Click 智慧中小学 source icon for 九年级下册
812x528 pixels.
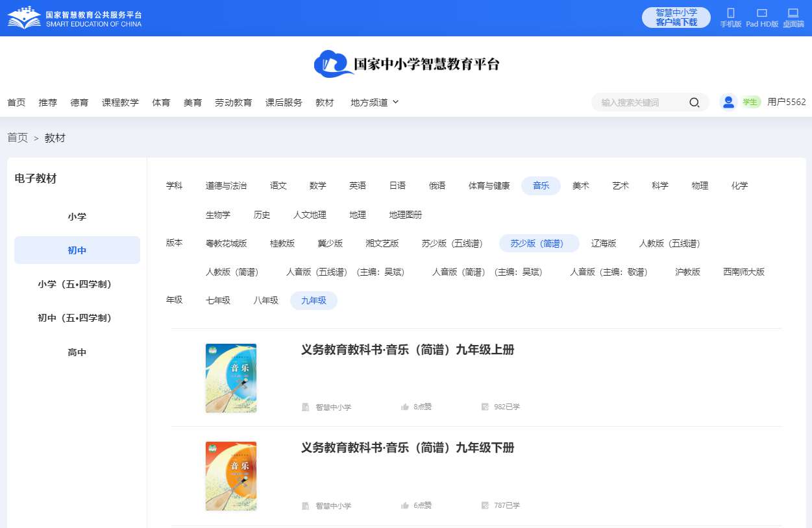click(306, 506)
